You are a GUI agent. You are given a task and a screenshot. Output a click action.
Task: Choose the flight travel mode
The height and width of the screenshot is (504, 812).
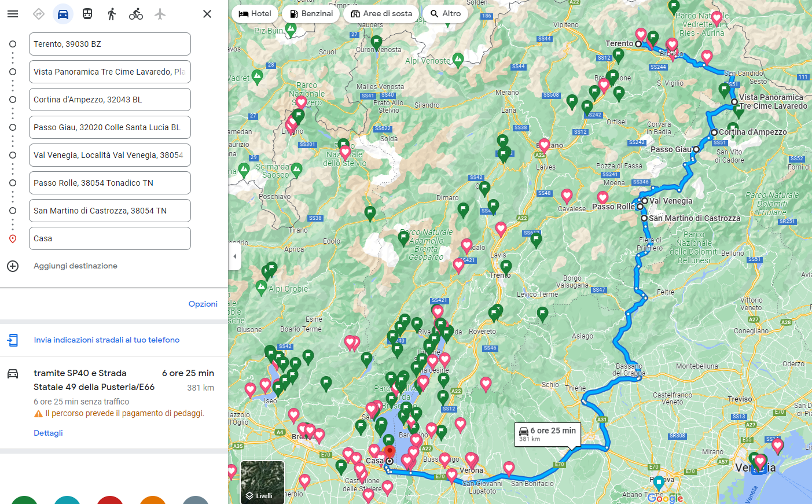160,14
